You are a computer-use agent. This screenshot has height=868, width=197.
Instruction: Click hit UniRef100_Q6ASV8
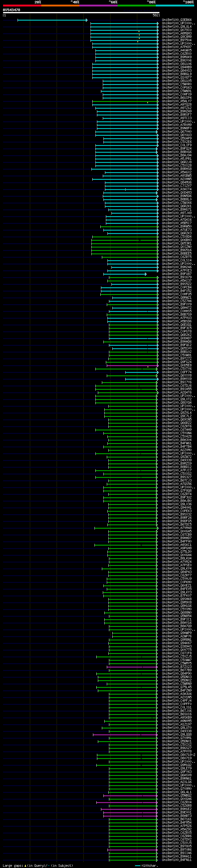[x=177, y=775]
